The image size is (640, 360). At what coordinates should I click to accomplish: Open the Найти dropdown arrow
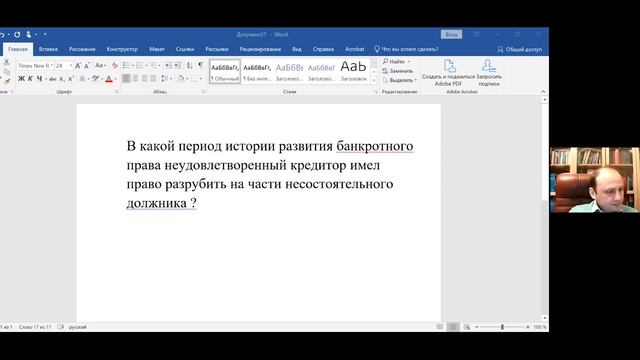(409, 62)
